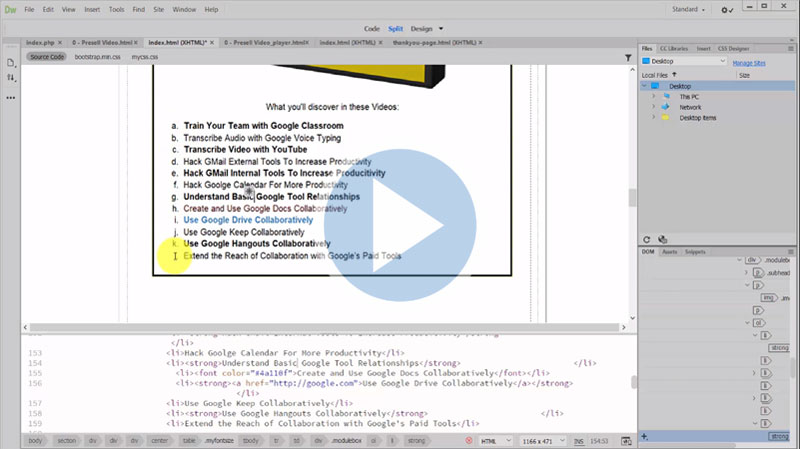Image resolution: width=800 pixels, height=449 pixels.
Task: Open the Sync Settings gear icon
Action: pyautogui.click(x=727, y=9)
